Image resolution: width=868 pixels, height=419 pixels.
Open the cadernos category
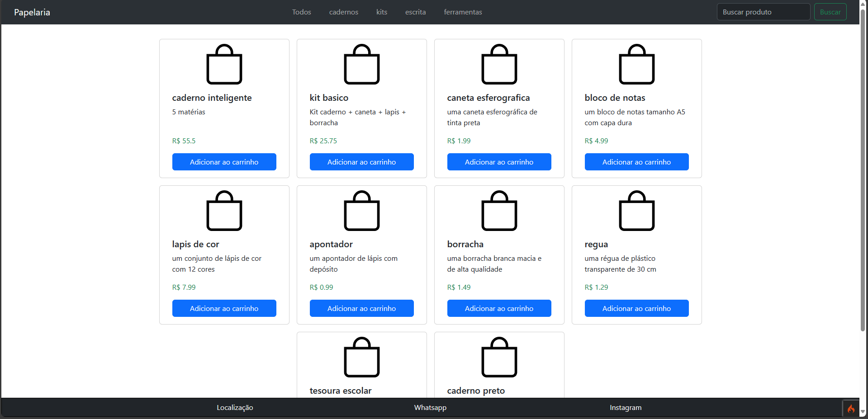[x=343, y=12]
